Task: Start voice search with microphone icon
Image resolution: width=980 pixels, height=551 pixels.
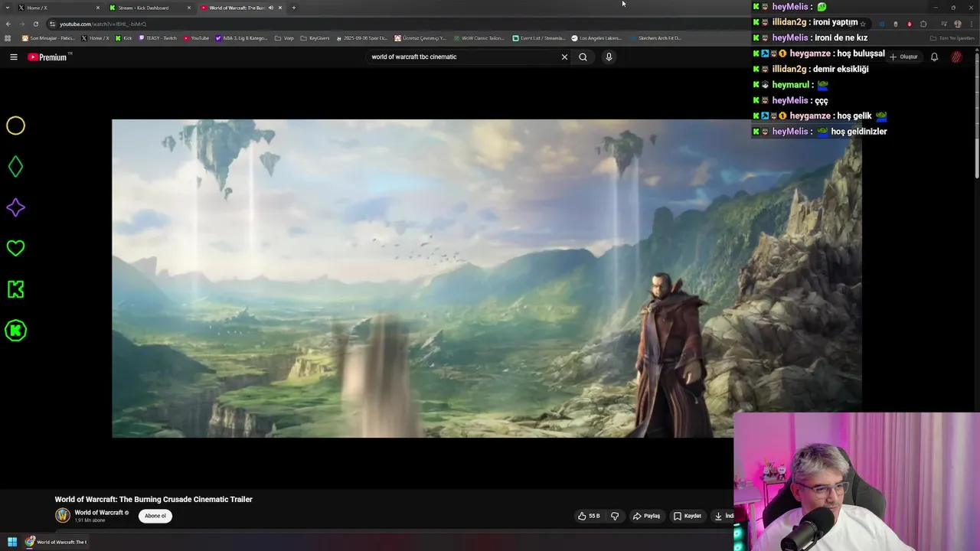Action: [x=609, y=57]
